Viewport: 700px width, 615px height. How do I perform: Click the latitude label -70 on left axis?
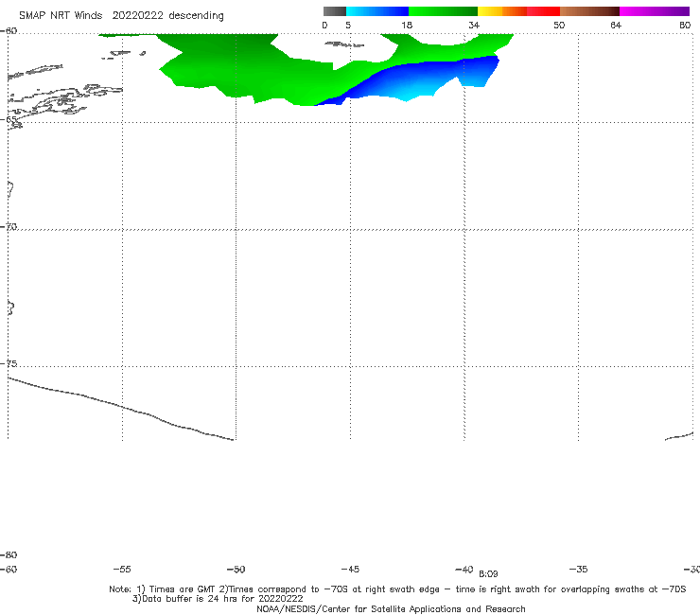(x=9, y=227)
